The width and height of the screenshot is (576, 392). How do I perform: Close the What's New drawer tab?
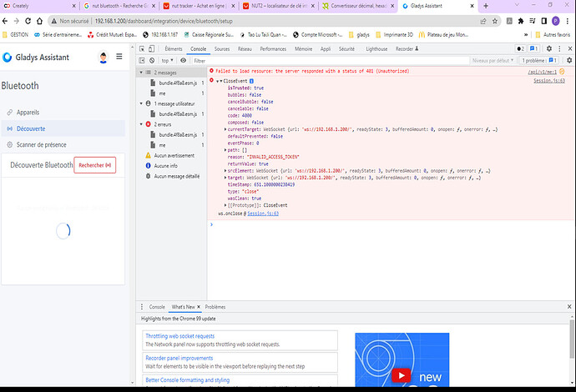point(199,307)
